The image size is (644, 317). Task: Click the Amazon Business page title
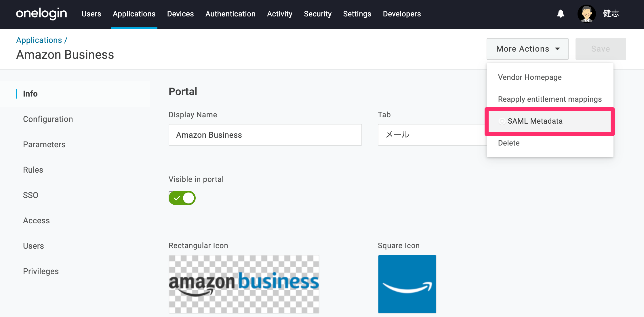(x=65, y=55)
